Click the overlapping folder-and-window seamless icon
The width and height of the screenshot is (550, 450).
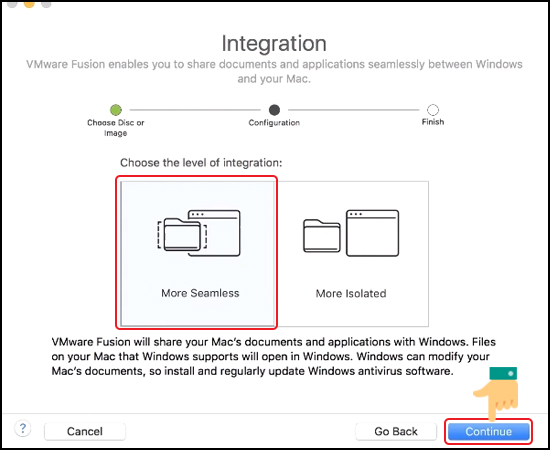199,233
